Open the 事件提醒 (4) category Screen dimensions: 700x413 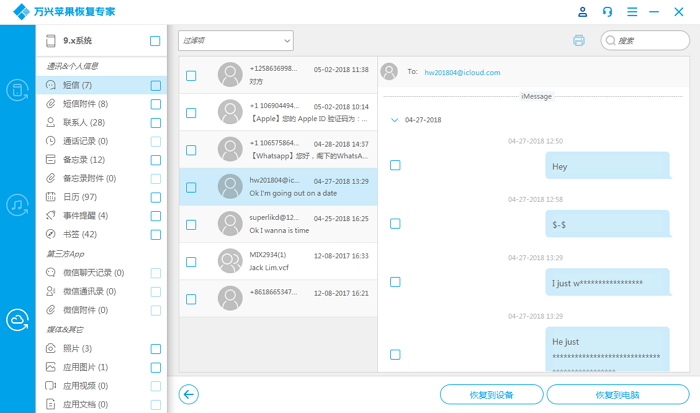pos(101,216)
